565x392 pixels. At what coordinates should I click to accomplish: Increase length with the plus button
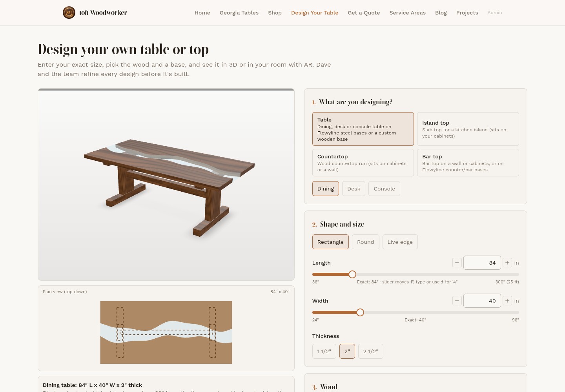click(x=507, y=263)
